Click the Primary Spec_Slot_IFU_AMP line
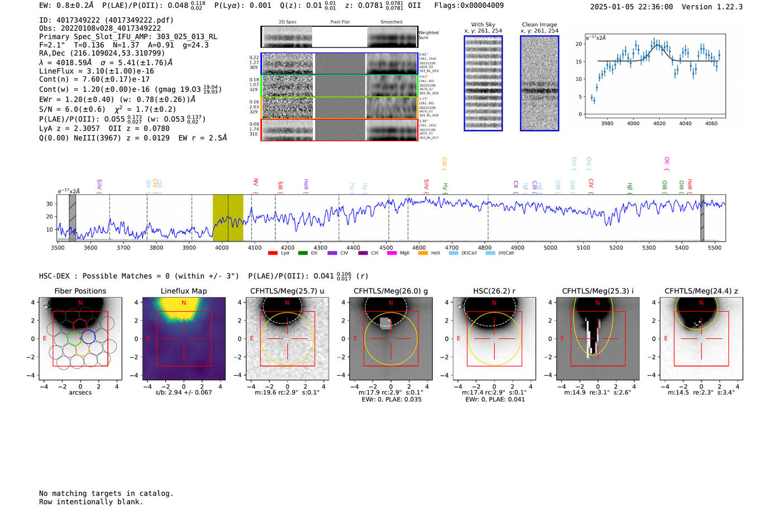This screenshot has width=782, height=532. tap(128, 37)
